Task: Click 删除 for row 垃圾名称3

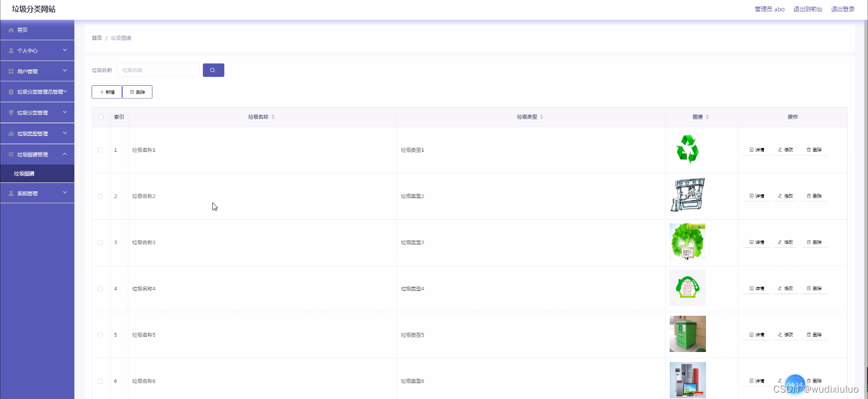Action: (x=814, y=243)
